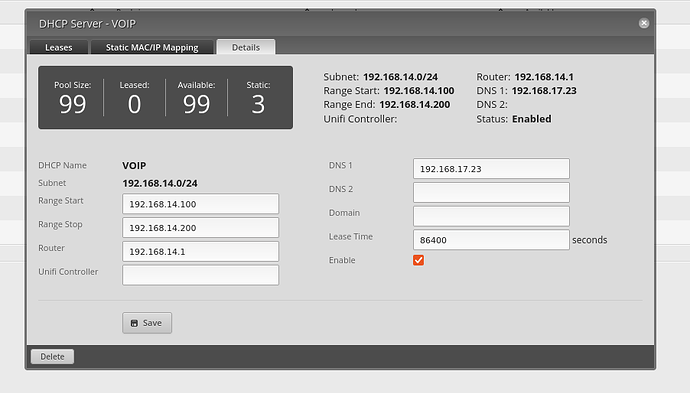Click the empty DNS 2 field
The image size is (690, 393).
coord(491,193)
